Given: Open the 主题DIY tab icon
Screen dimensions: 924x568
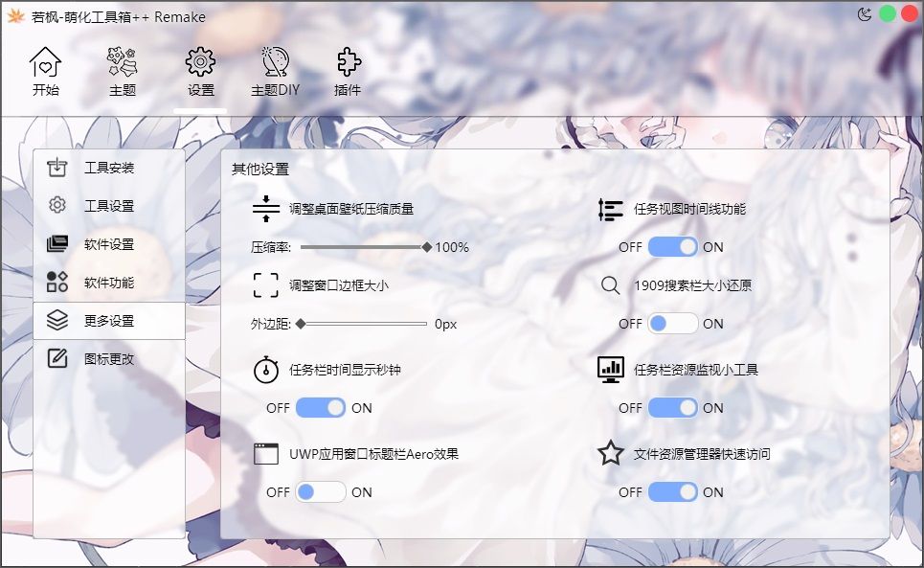Looking at the screenshot, I should point(275,62).
